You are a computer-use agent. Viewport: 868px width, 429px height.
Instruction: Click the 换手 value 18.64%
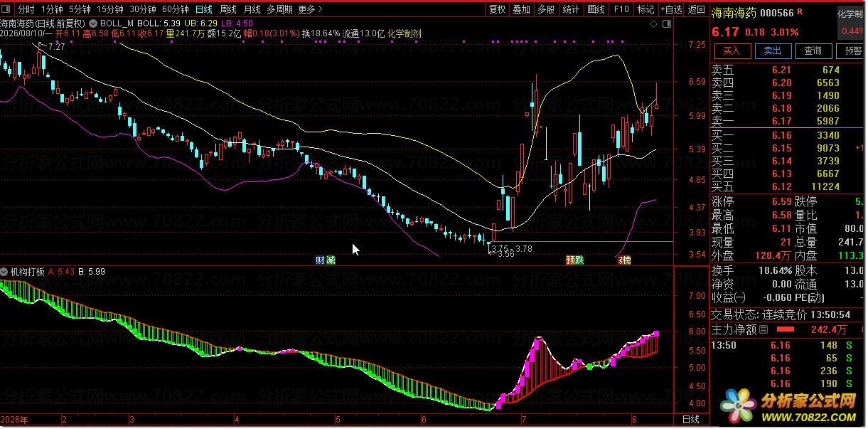tap(774, 271)
